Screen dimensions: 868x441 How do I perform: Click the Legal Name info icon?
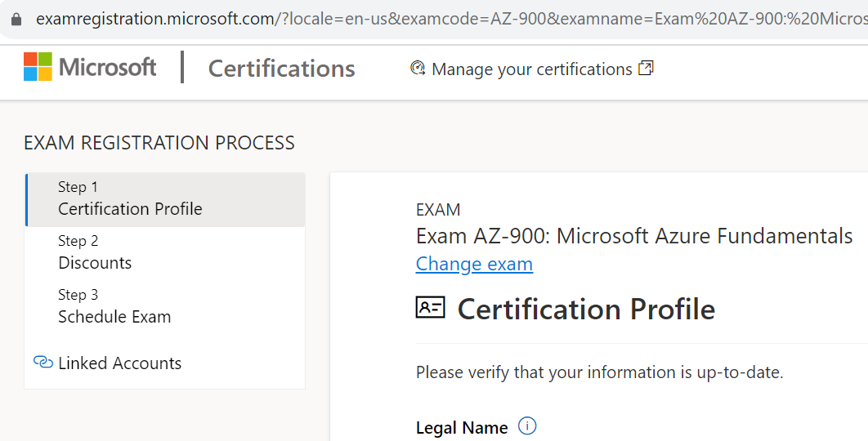[x=527, y=426]
